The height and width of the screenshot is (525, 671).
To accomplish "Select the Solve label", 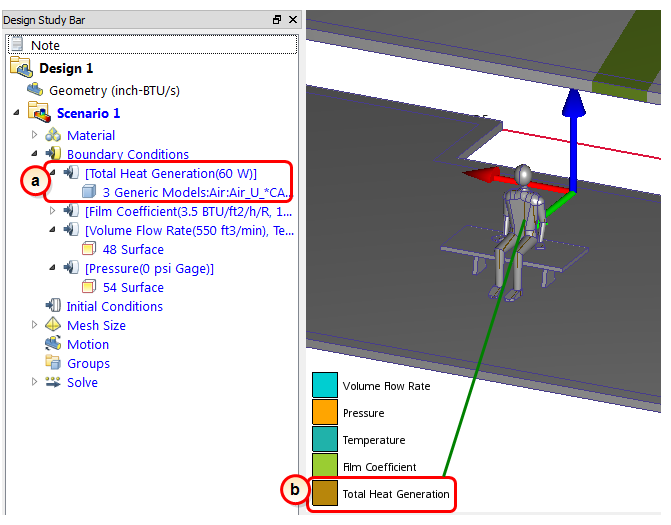I will (x=82, y=382).
